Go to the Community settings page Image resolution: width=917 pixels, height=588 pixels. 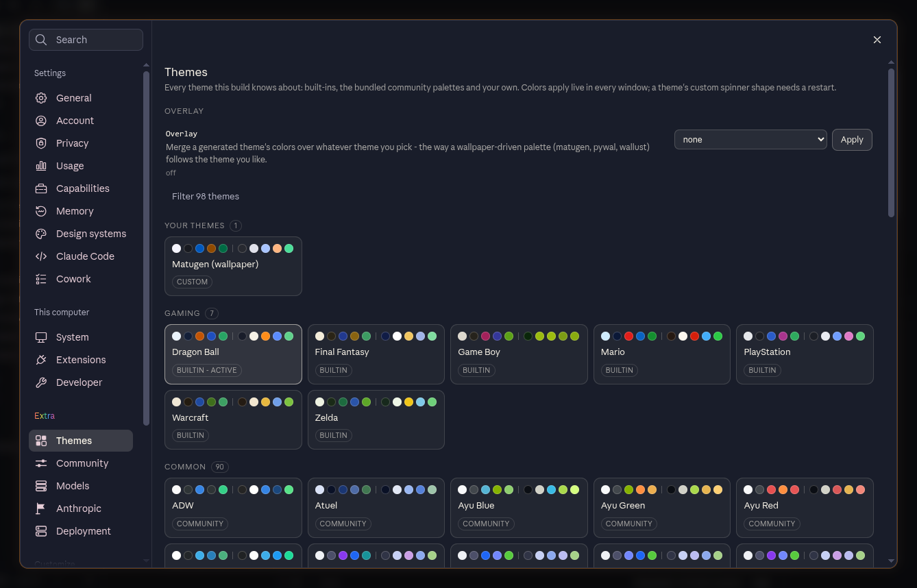(x=81, y=463)
